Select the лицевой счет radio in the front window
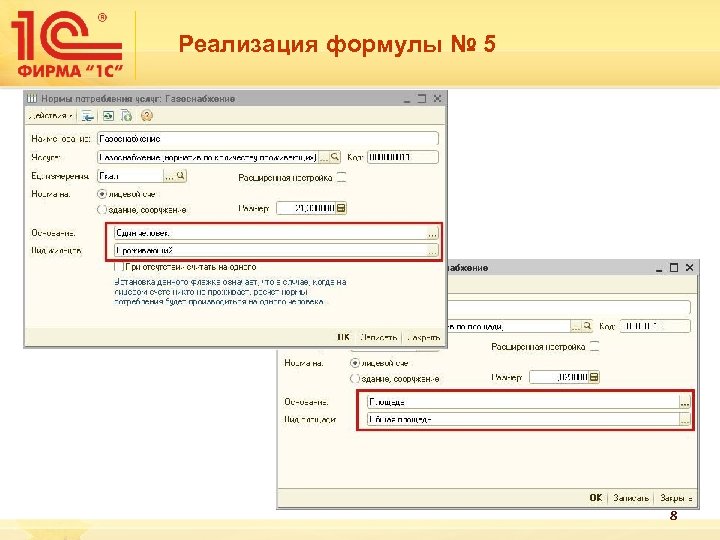The image size is (720, 540). pyautogui.click(x=102, y=194)
